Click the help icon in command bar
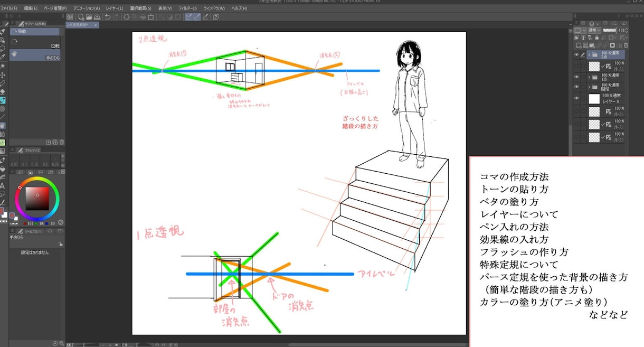This screenshot has height=347, width=644. tap(216, 17)
